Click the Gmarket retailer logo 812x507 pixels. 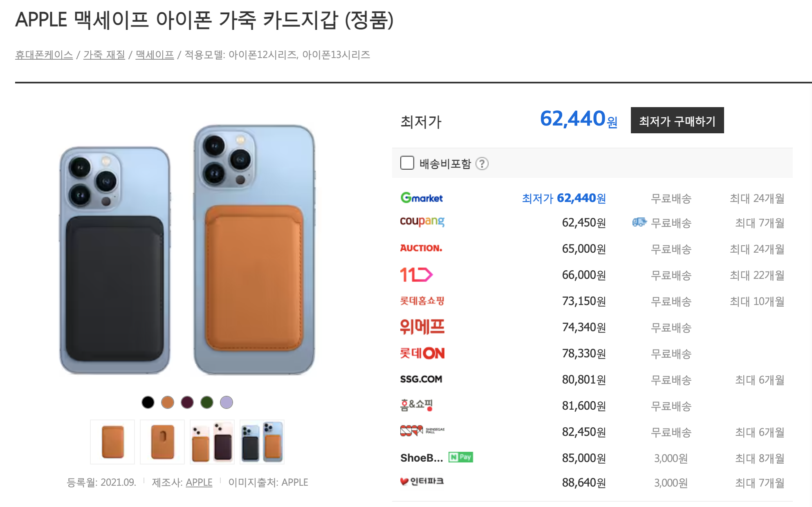coord(421,198)
